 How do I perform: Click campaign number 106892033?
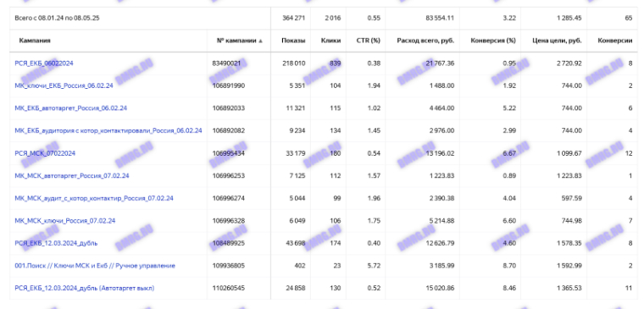click(228, 108)
